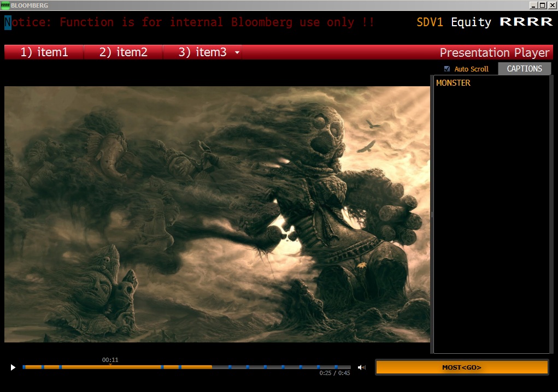Seek the progress bar at the 00:11 marker
This screenshot has width=558, height=392.
110,367
